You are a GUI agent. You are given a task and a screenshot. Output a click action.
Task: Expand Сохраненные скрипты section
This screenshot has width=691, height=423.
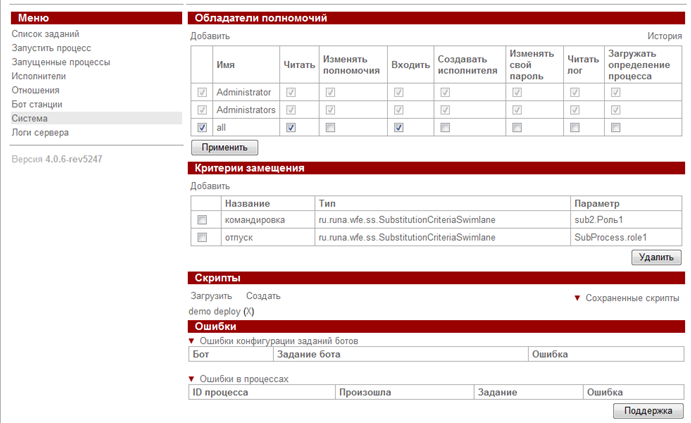point(627,298)
